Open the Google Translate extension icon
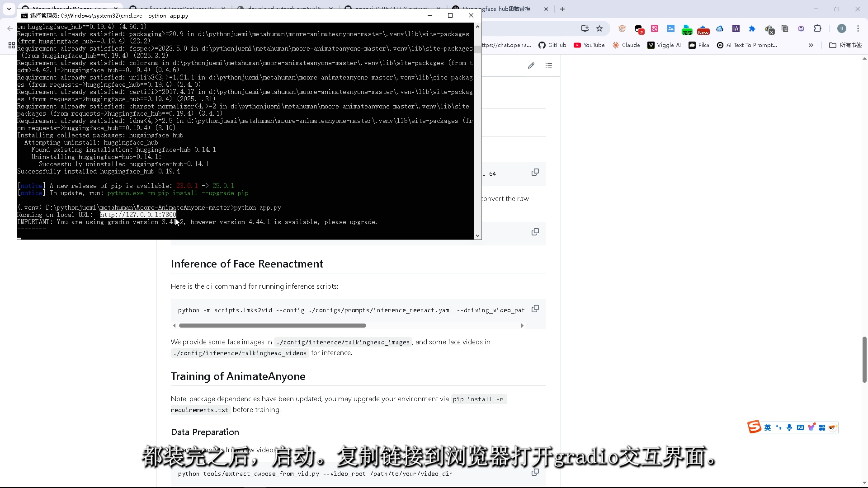Image resolution: width=868 pixels, height=488 pixels. coord(655,28)
